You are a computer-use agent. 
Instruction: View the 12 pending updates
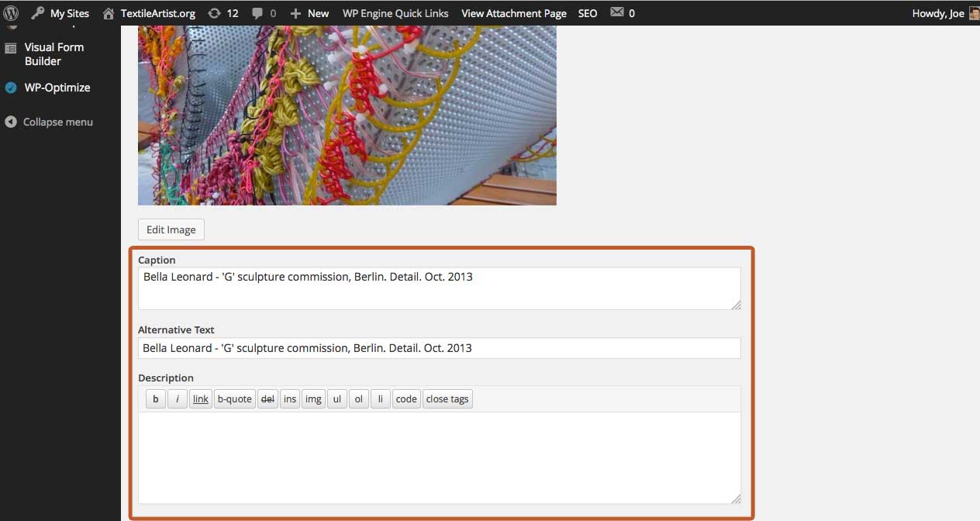(x=223, y=13)
